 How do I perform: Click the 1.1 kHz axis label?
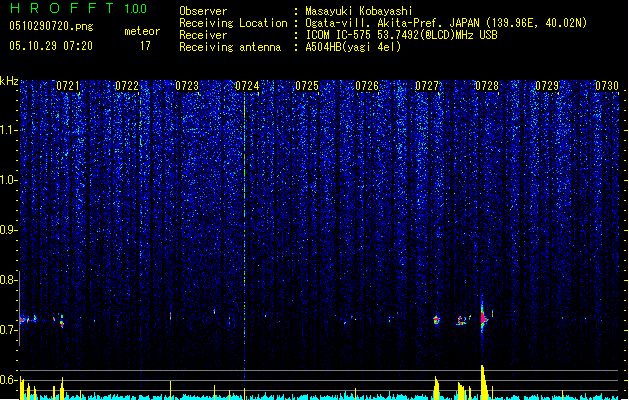[x=8, y=130]
